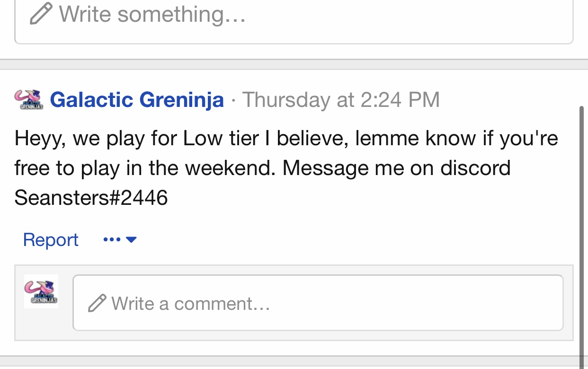Open the Galactic Greninja profile name link
This screenshot has height=369, width=588.
click(136, 100)
